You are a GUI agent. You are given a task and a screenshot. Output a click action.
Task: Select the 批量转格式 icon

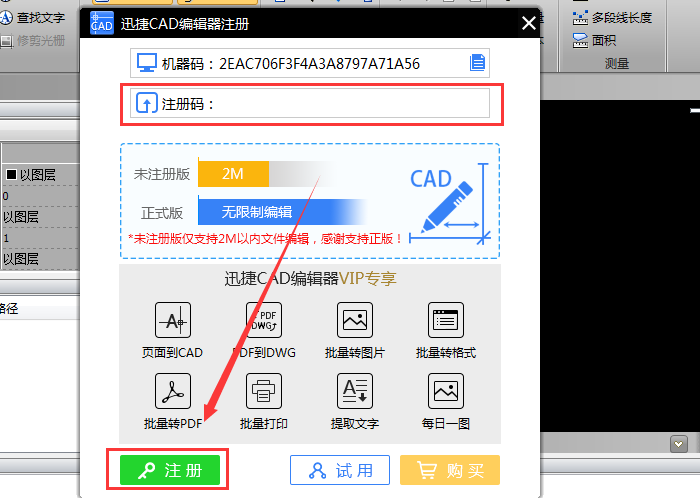click(x=446, y=320)
